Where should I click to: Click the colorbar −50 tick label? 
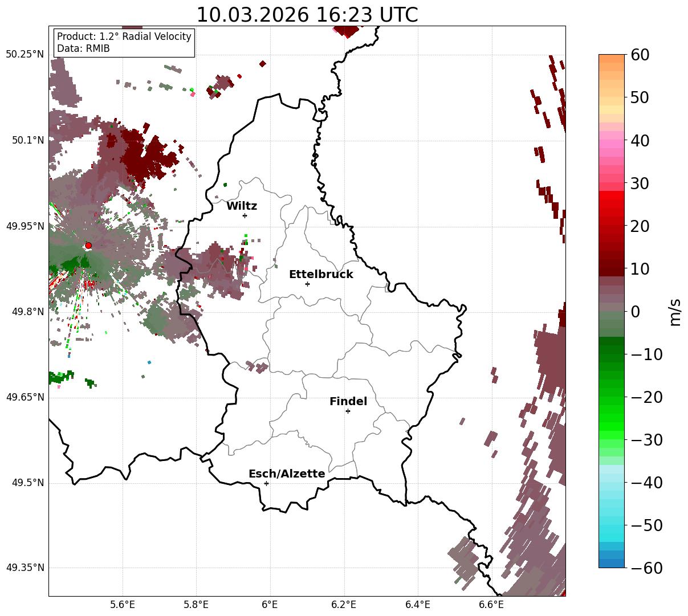(x=646, y=525)
